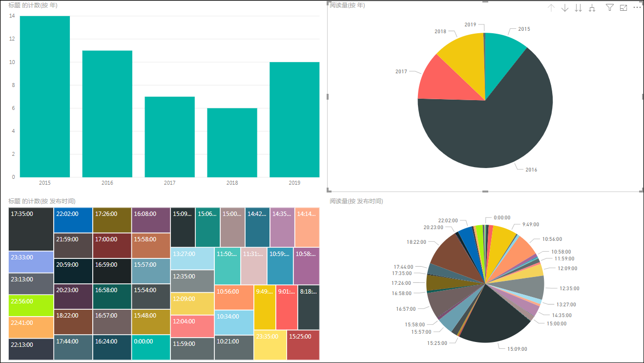This screenshot has height=363, width=644.
Task: Click the 17:44:00 treemap tile
Action: tap(73, 347)
